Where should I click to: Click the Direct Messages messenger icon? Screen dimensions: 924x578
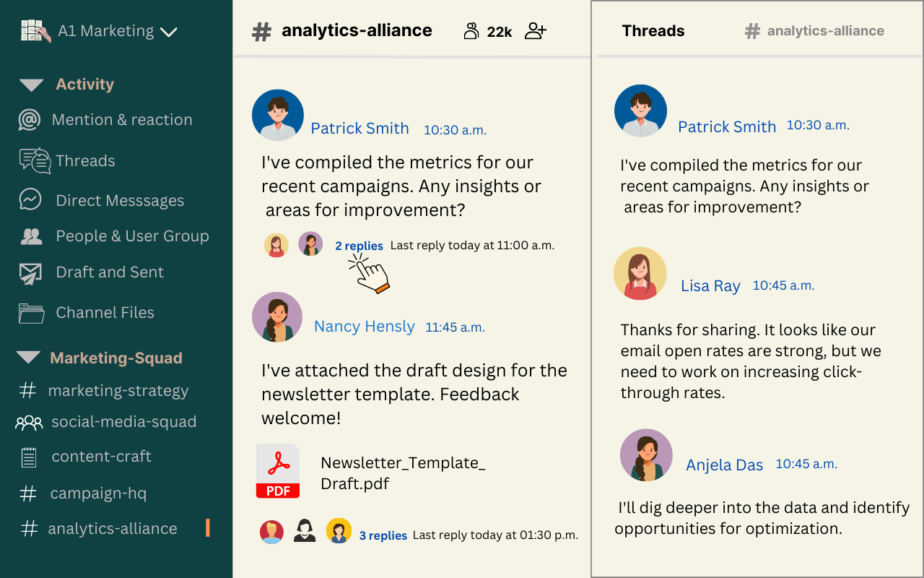point(30,200)
